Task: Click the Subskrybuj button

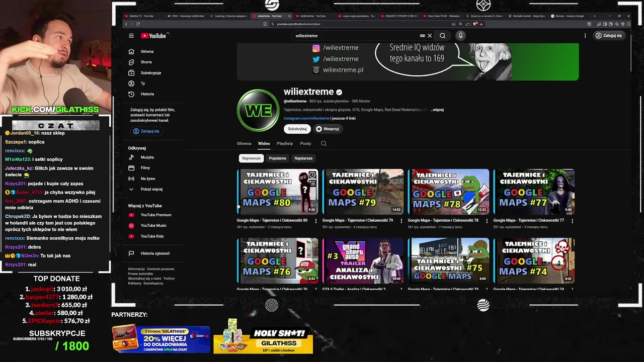Action: pyautogui.click(x=297, y=129)
